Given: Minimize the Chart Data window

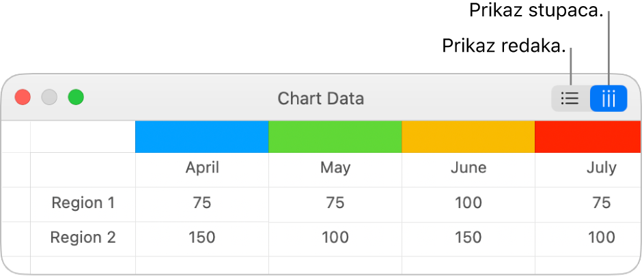Looking at the screenshot, I should [x=49, y=98].
